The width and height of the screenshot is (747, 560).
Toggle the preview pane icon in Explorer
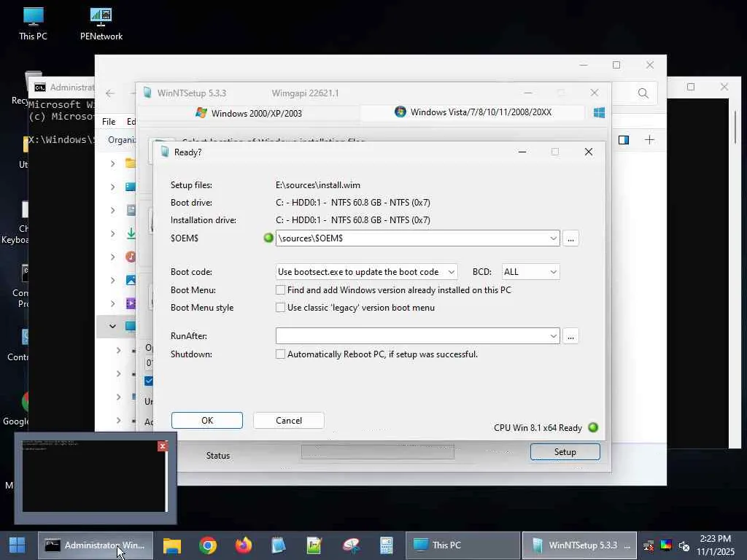point(623,139)
